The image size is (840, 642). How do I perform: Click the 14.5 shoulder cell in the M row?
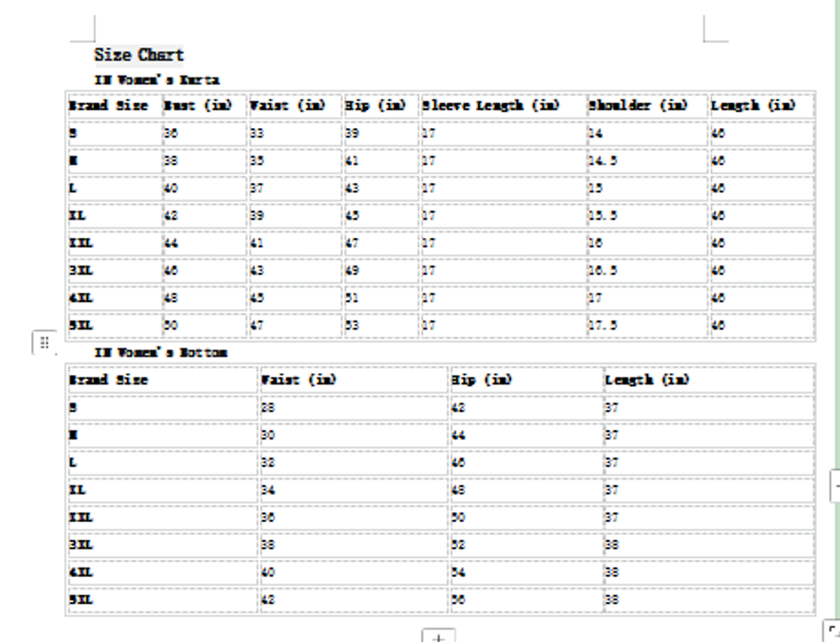pyautogui.click(x=603, y=162)
